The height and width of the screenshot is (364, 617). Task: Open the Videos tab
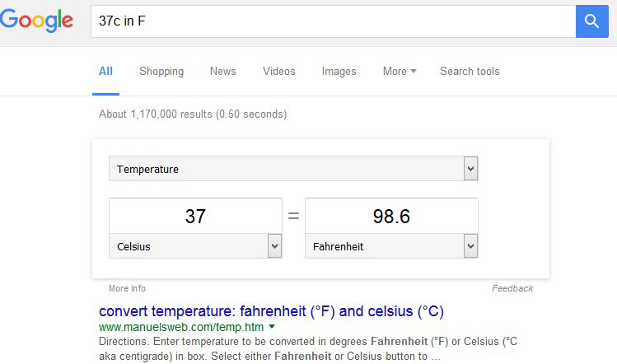(x=279, y=71)
